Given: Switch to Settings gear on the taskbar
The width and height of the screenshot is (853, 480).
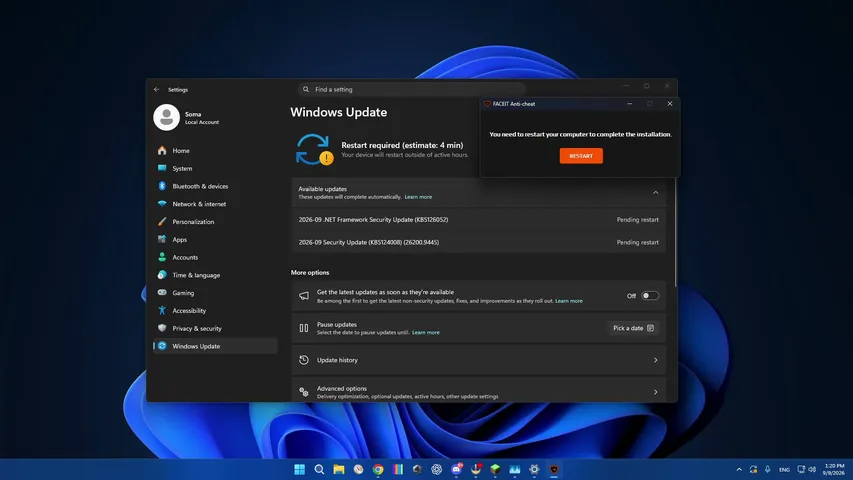Looking at the screenshot, I should coord(534,469).
